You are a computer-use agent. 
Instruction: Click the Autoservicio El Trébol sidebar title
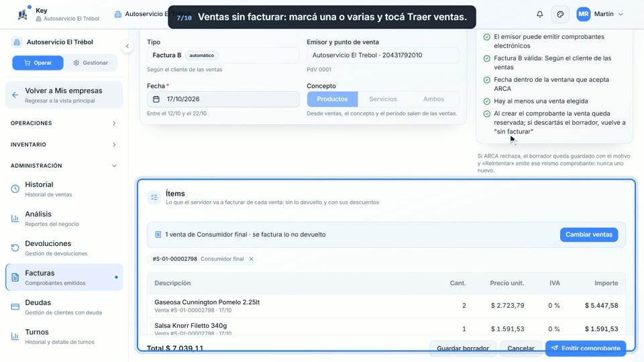coord(60,42)
